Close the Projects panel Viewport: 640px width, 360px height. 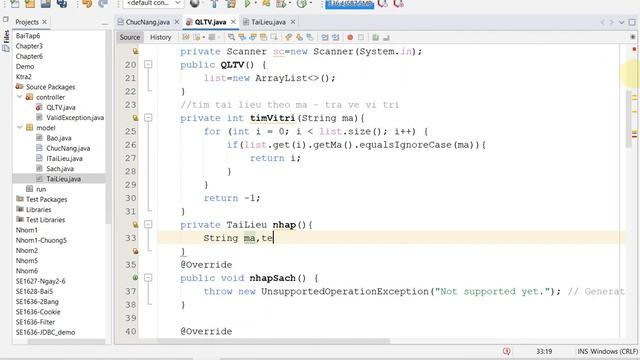44,22
